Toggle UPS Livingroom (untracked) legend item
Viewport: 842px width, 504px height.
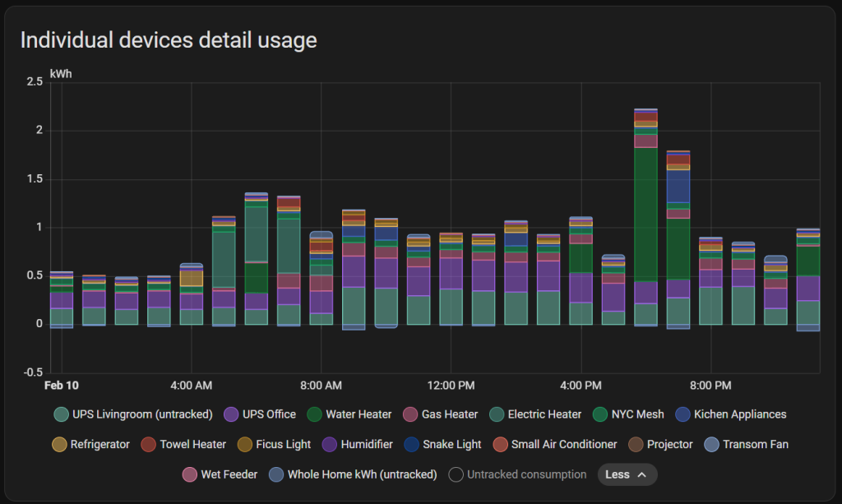pos(132,414)
